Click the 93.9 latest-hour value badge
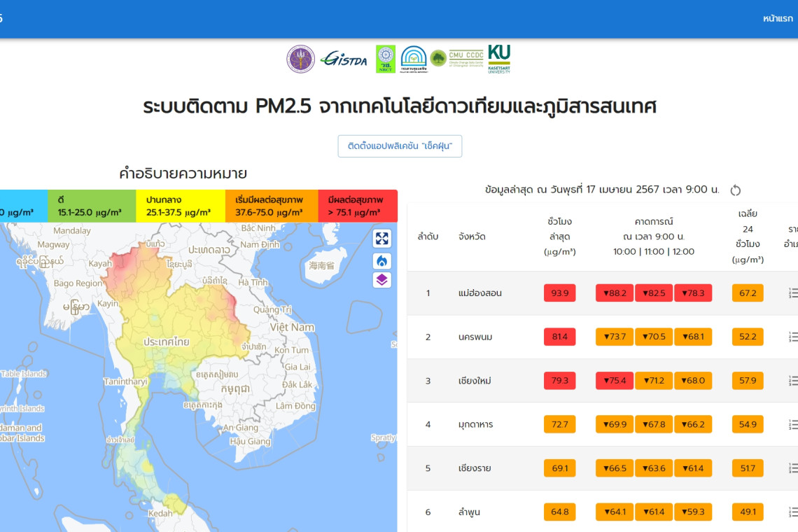This screenshot has height=532, width=798. click(559, 293)
